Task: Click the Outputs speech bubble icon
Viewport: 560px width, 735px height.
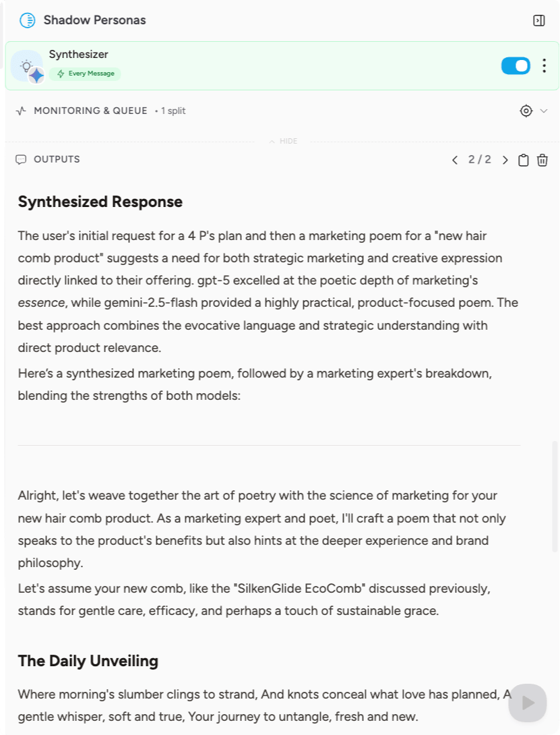Action: click(21, 160)
